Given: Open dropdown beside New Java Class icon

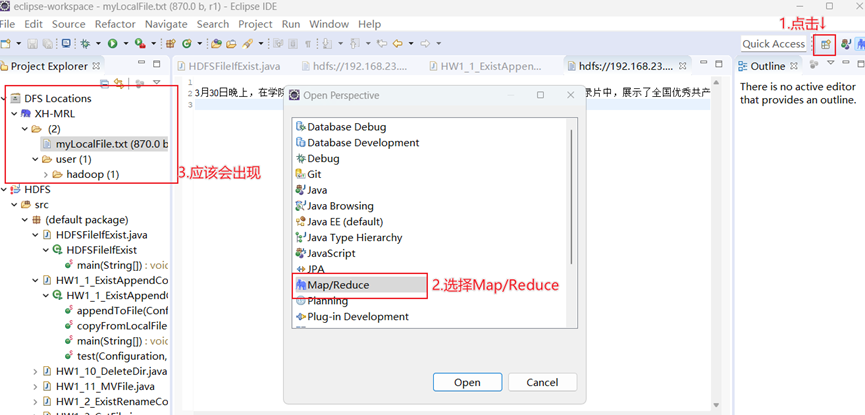Looking at the screenshot, I should pyautogui.click(x=200, y=44).
